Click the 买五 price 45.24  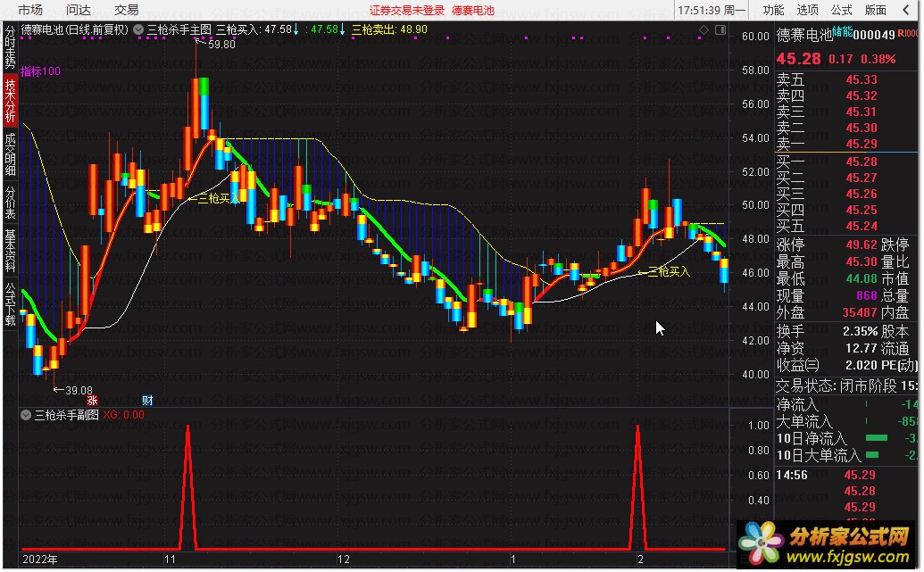[x=862, y=226]
